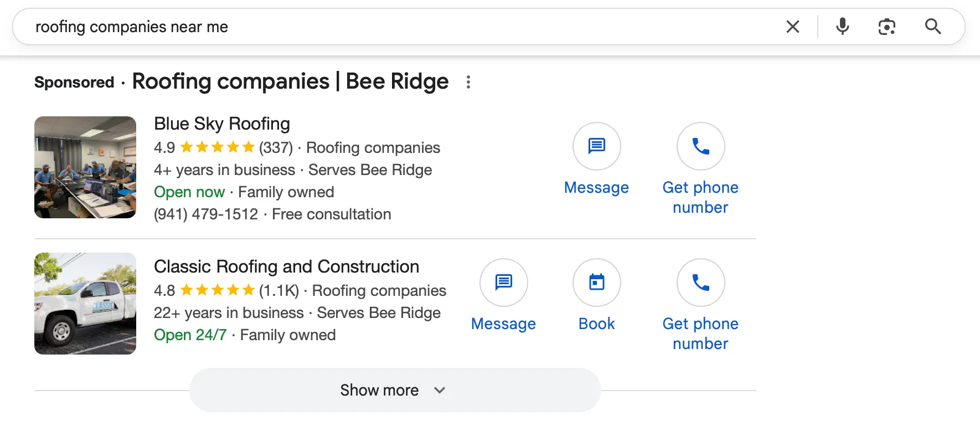Click Blue Sky Roofing's office photo thumbnail

click(85, 167)
